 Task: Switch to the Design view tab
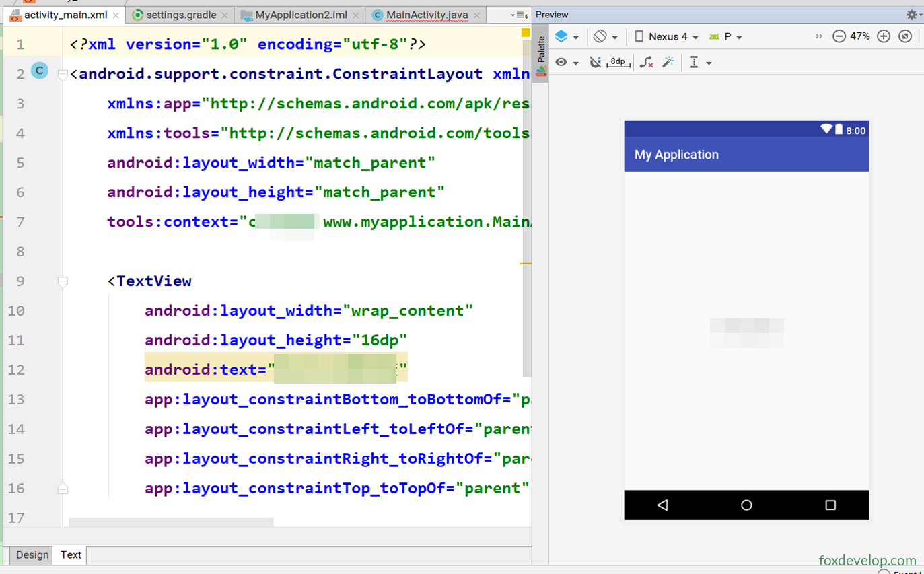32,555
